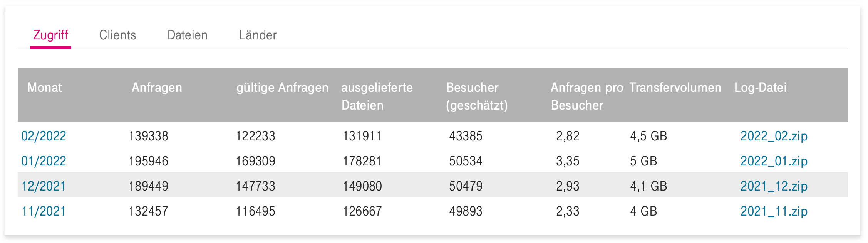This screenshot has width=868, height=243.
Task: Select the 195946 Anfragen value cell
Action: (x=149, y=161)
